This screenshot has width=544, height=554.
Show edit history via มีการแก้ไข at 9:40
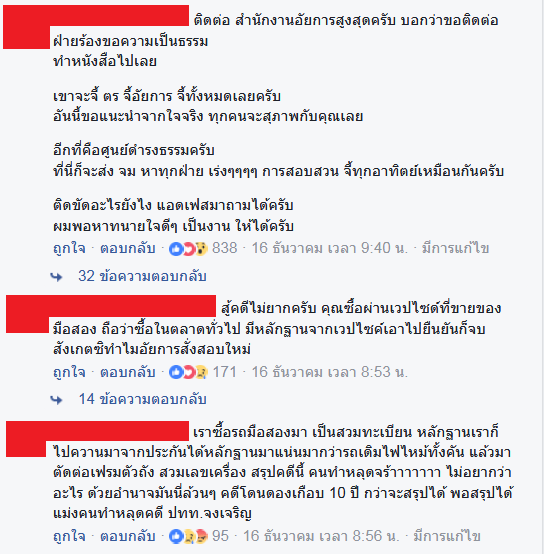455,248
